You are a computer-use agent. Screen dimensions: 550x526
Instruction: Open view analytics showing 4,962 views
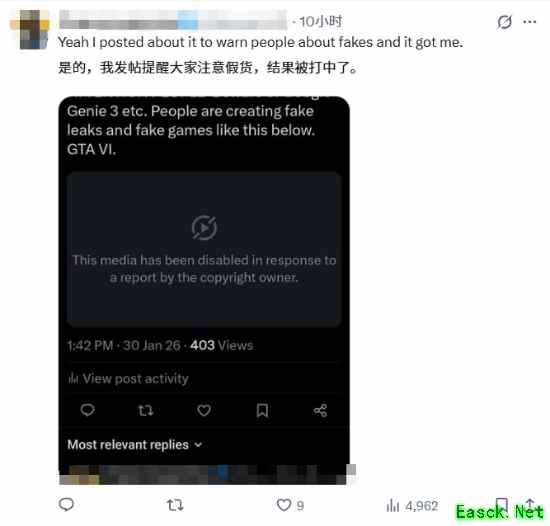pyautogui.click(x=412, y=506)
